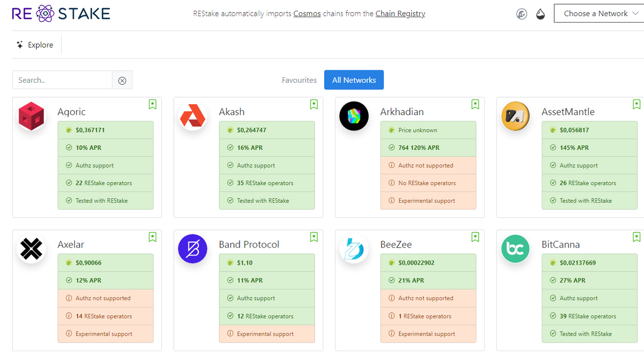Screen dimensions: 644x356
Task: Click Axelar price $0,90066
Action: [105, 263]
